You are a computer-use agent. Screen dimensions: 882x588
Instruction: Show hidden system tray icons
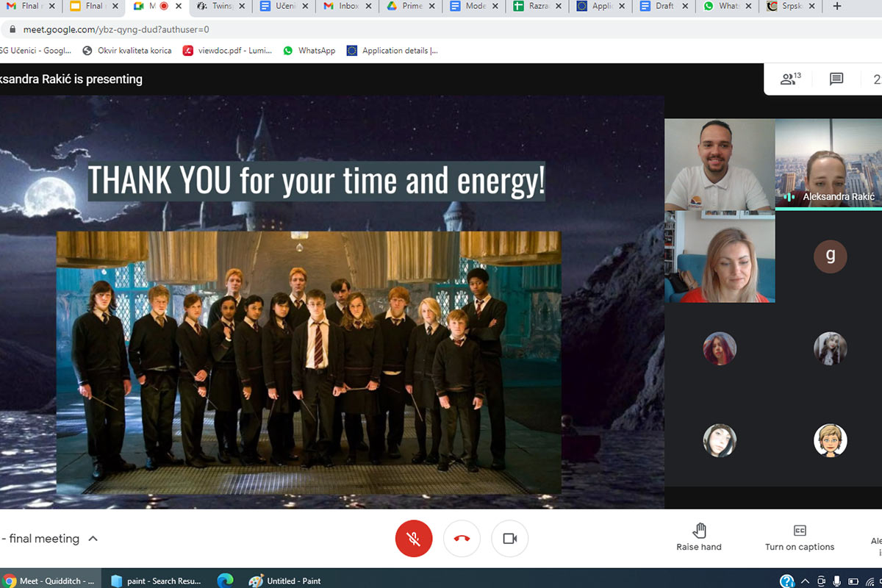(806, 581)
